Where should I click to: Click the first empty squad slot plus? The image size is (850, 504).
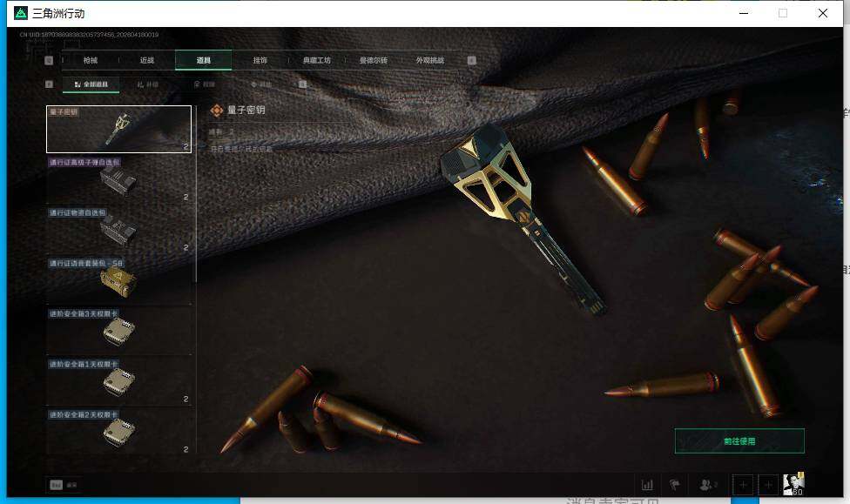point(743,485)
